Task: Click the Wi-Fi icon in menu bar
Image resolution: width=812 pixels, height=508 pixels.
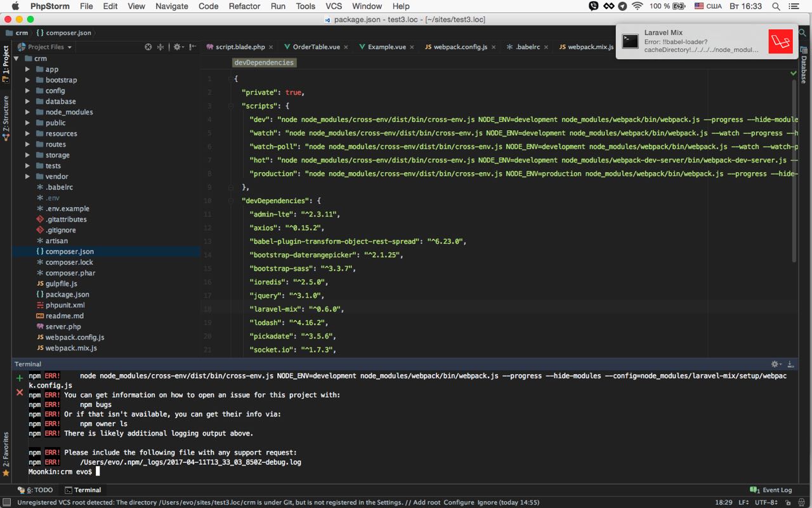Action: 638,6
